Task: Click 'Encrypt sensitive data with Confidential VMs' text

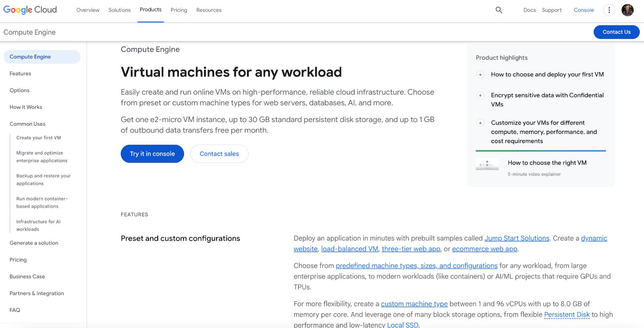Action: click(x=547, y=100)
